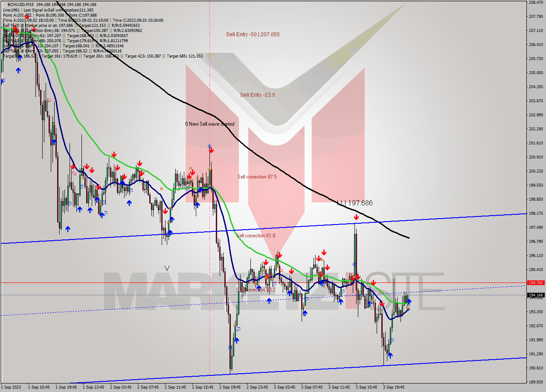
Task: Select the 'Sell correction 61.8' label
Action: point(256,236)
